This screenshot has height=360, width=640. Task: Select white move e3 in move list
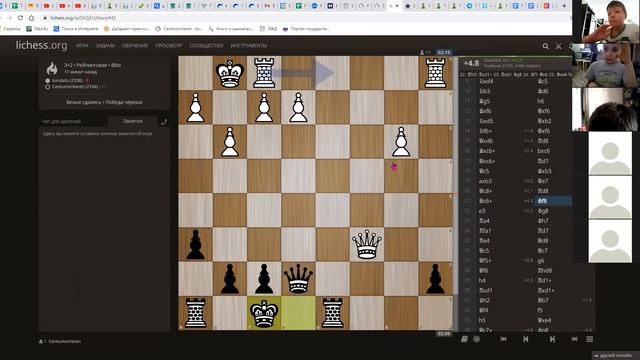[x=482, y=211]
